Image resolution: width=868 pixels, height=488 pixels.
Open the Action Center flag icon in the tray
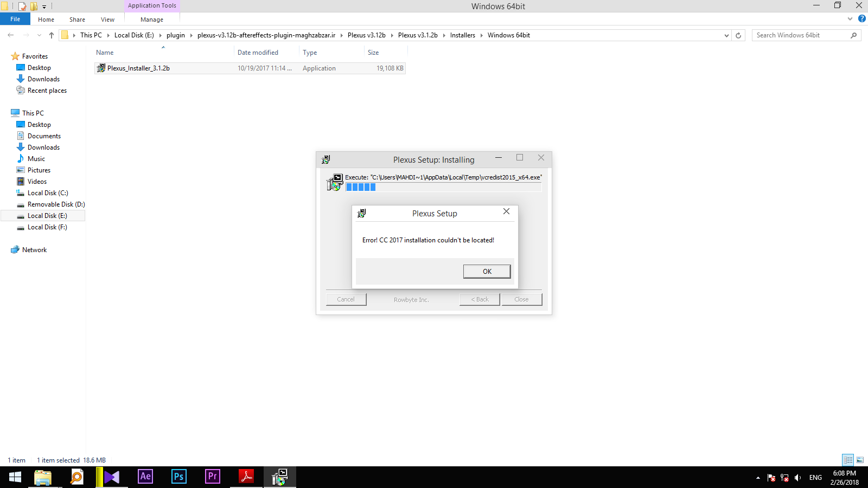tap(771, 478)
